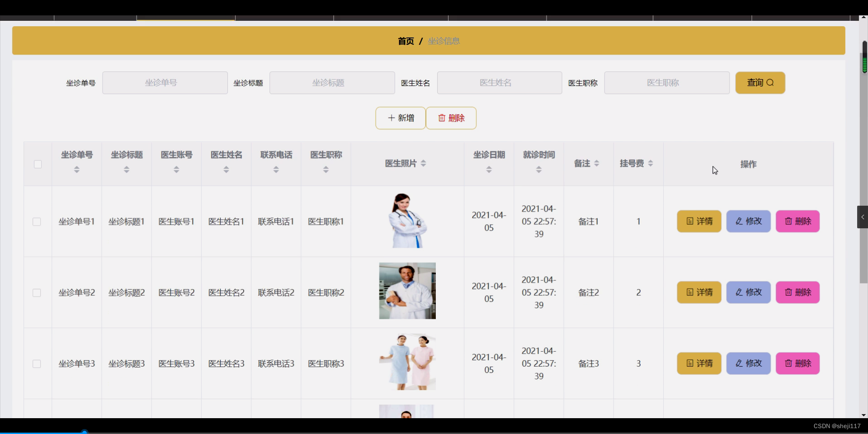Sort by 医生职称 column arrows
This screenshot has height=434, width=868.
pos(325,170)
